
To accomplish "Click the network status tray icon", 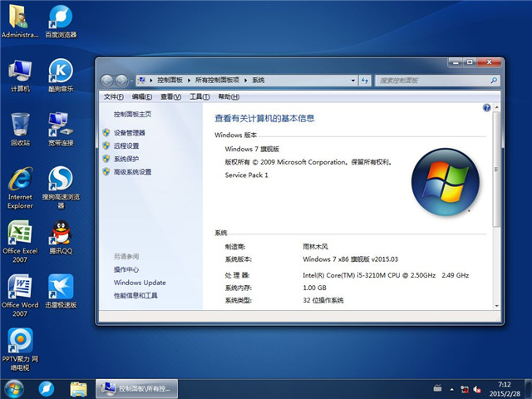I will [464, 389].
